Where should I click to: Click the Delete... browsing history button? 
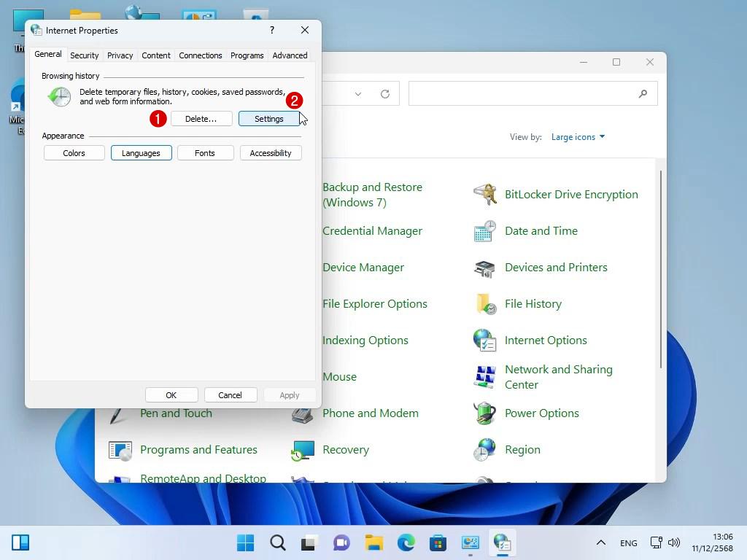(201, 119)
